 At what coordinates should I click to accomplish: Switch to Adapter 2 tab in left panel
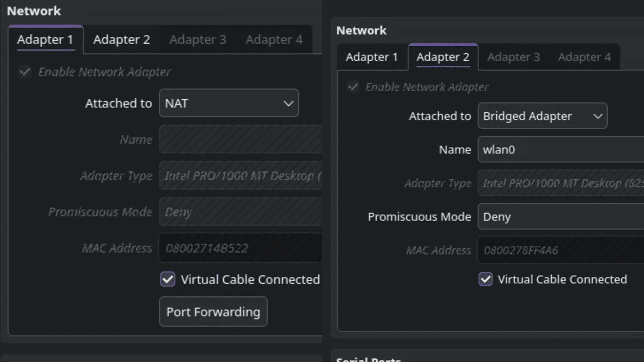[x=121, y=40]
